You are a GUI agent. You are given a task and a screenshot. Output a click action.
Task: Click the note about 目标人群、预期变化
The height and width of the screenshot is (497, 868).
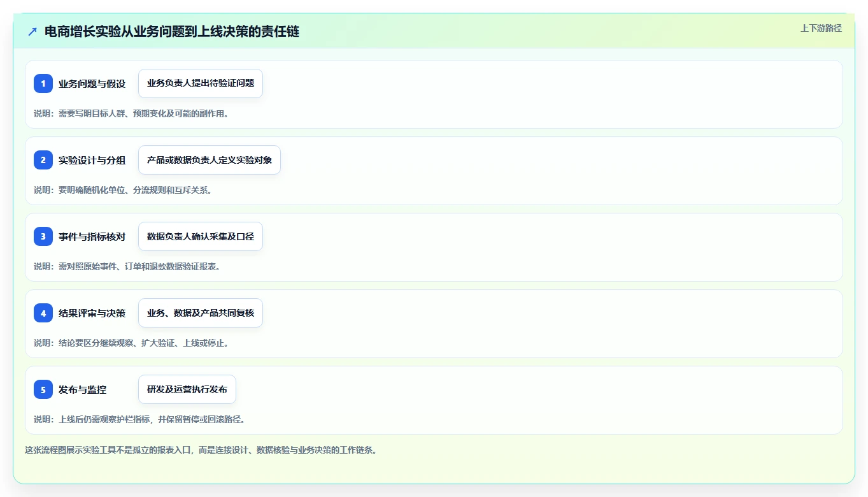131,113
